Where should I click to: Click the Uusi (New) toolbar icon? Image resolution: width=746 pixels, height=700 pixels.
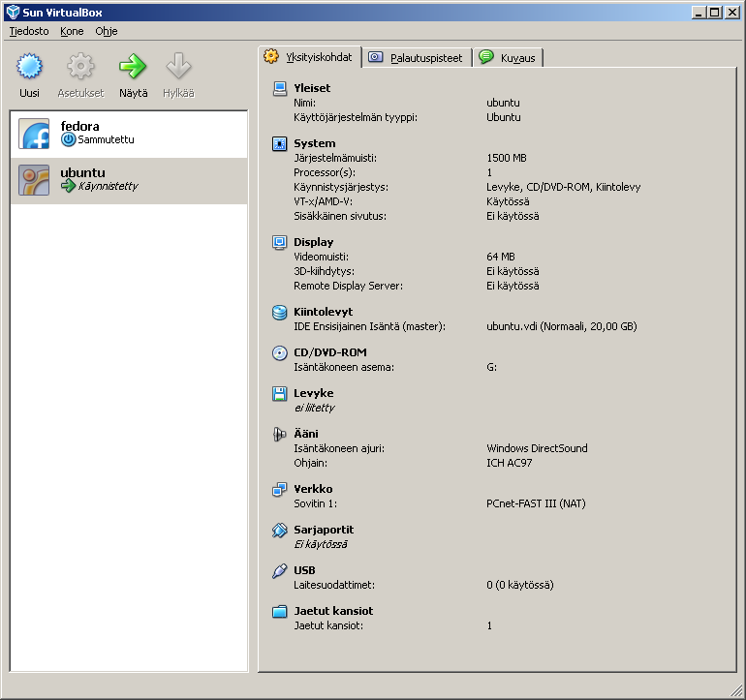pos(30,68)
